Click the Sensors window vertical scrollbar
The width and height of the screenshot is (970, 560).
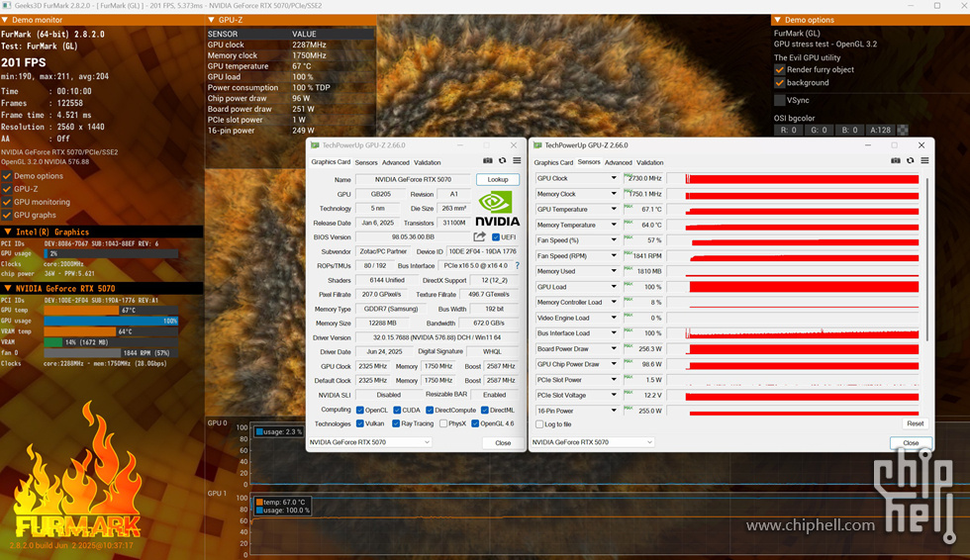927,259
